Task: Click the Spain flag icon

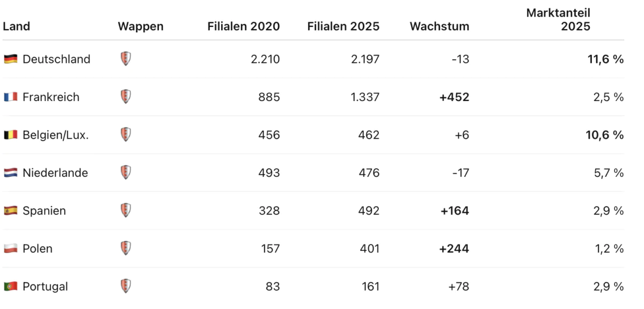Action: coord(10,211)
